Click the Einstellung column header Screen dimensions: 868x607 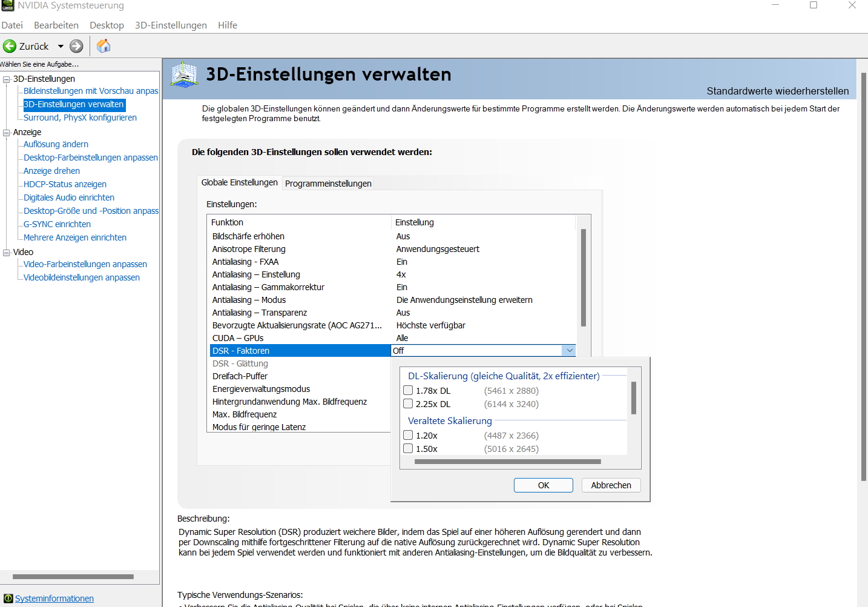pos(484,222)
